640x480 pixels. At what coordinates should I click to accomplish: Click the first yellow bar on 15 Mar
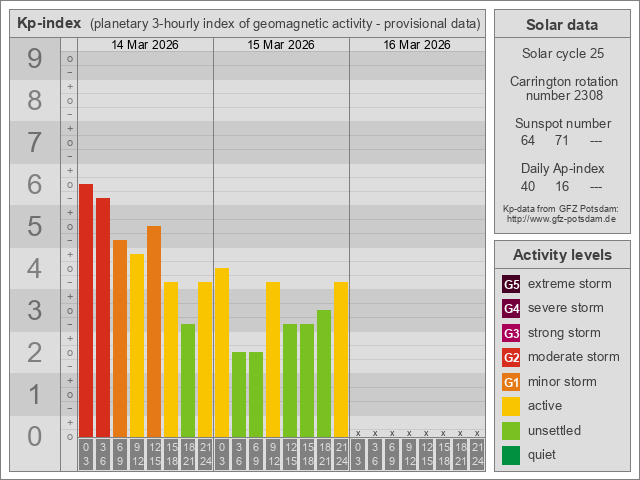(222, 352)
